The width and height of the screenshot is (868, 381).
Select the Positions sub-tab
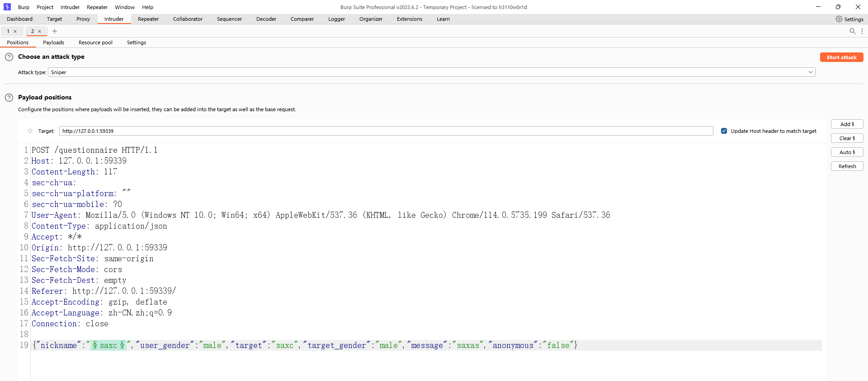[18, 42]
